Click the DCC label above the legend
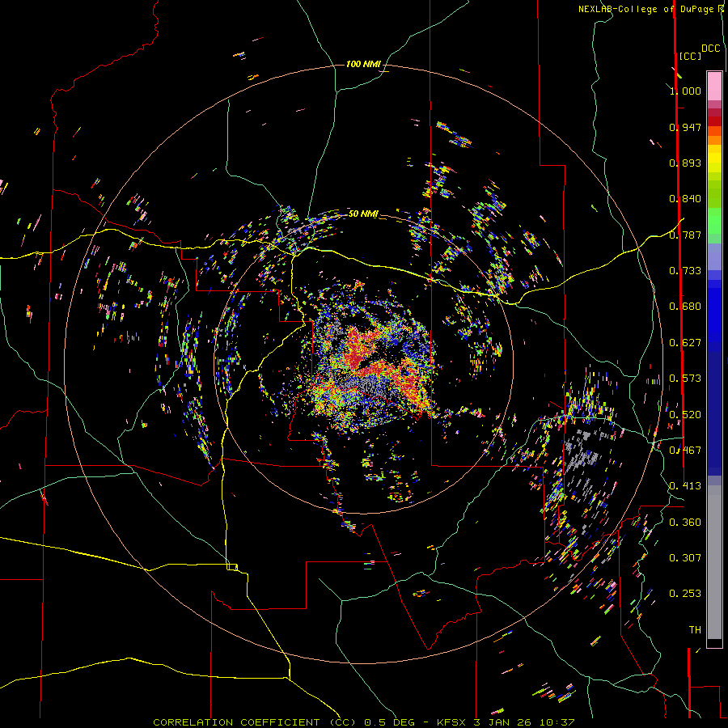Screen dimensions: 728x728 [711, 49]
